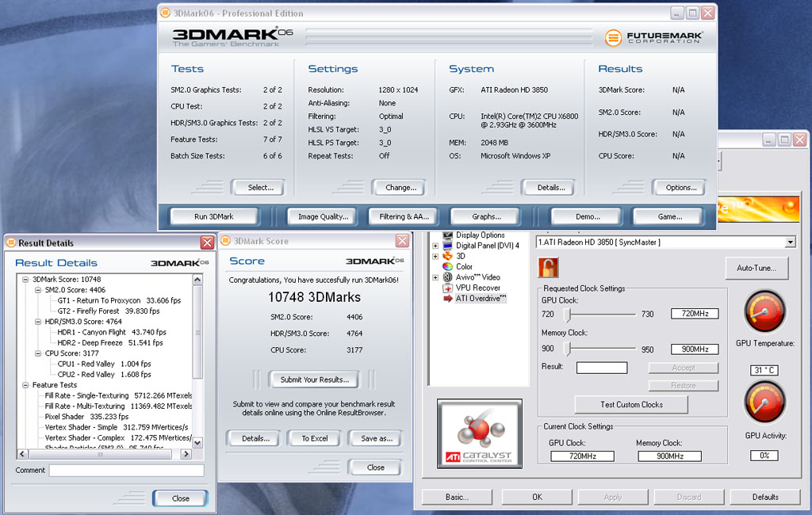Image resolution: width=812 pixels, height=515 pixels.
Task: Select VPU Recover in the settings tree
Action: pos(477,288)
